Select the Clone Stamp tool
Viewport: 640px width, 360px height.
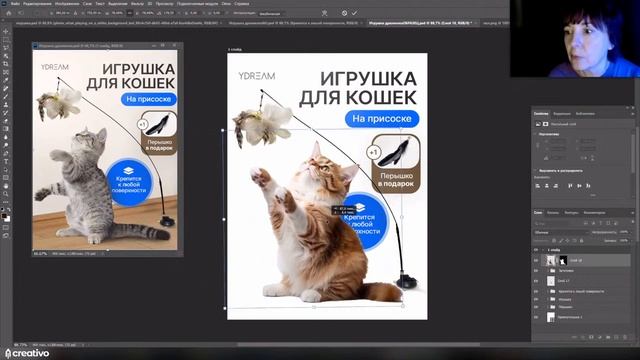coord(6,105)
